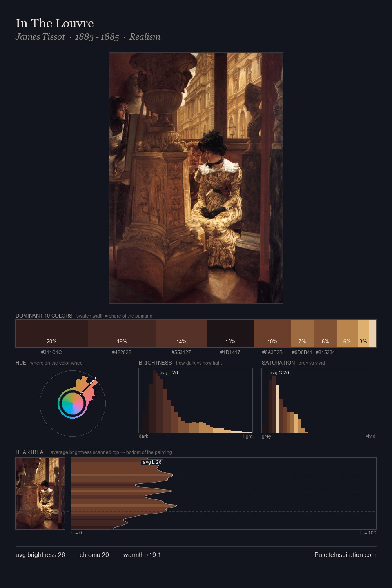Open the main painting image
The height and width of the screenshot is (588, 392).
coord(196,178)
